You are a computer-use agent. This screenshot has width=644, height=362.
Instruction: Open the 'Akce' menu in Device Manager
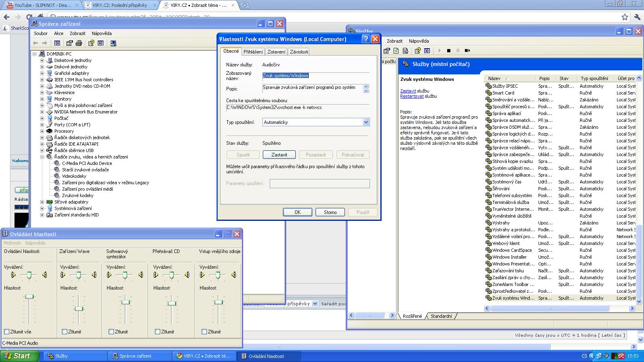point(59,33)
